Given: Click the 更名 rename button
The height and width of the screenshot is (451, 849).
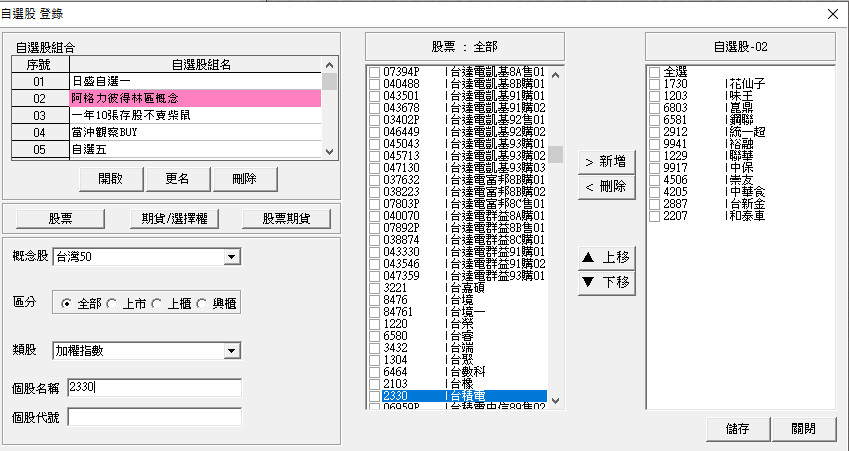Looking at the screenshot, I should coord(177,179).
